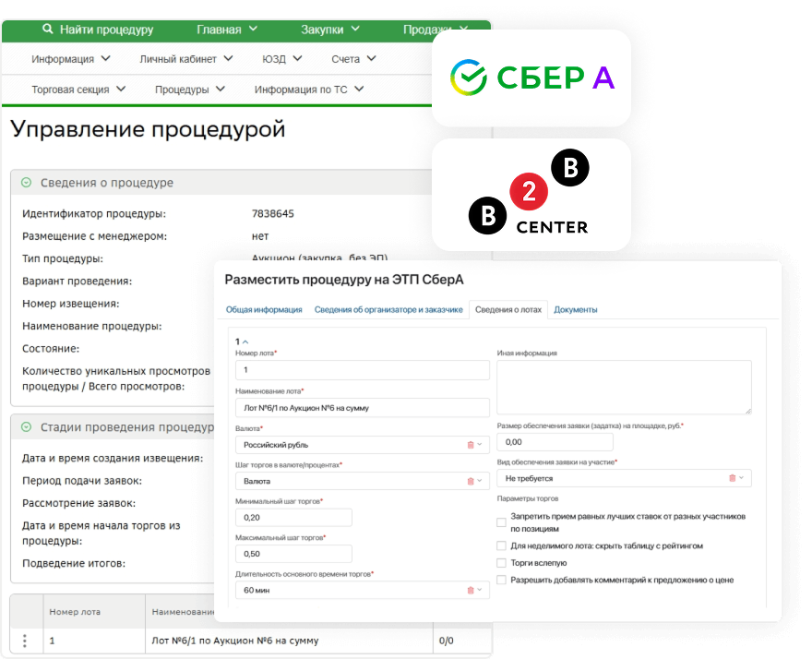Click lot name Лот №6/1 по Аукцион №6
This screenshot has height=659, width=812.
coord(234,641)
